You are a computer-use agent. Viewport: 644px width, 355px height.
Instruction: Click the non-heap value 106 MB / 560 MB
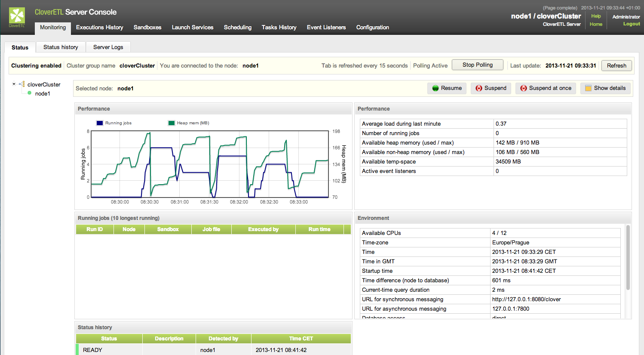click(x=517, y=152)
